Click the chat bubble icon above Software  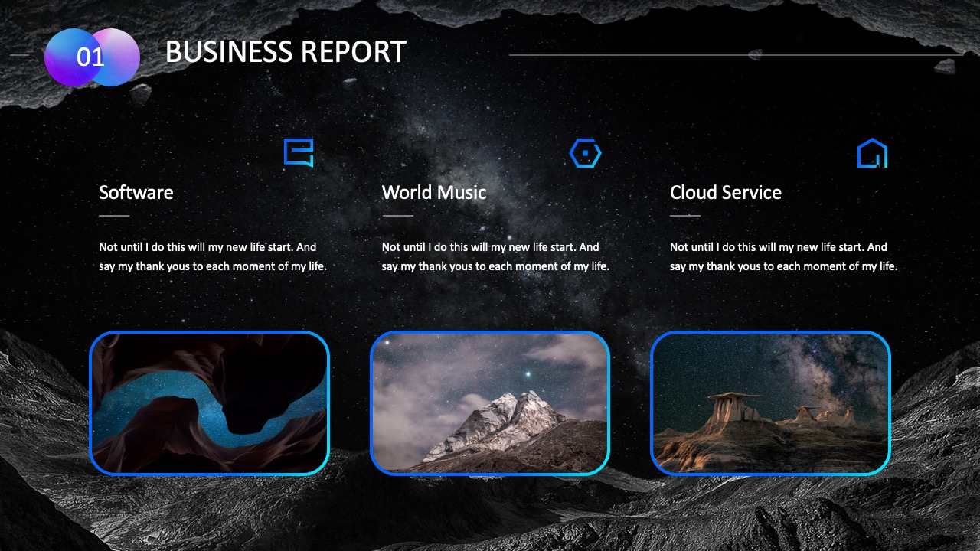[299, 152]
